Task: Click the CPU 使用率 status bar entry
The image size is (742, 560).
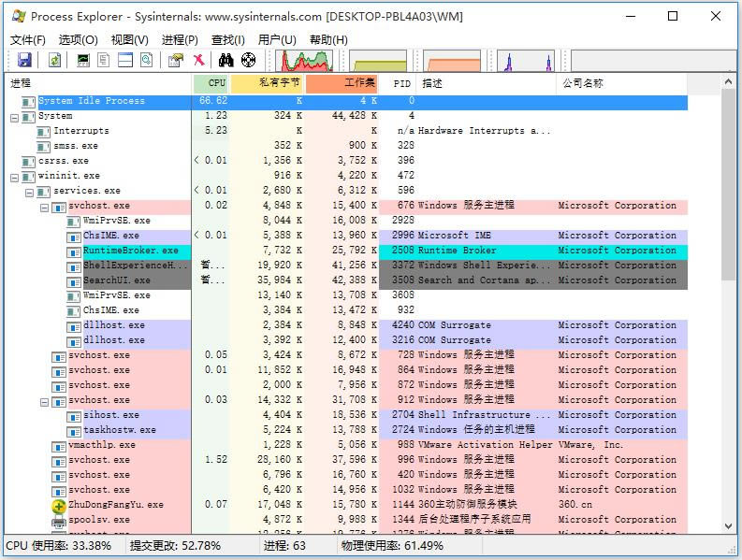Action: (58, 546)
